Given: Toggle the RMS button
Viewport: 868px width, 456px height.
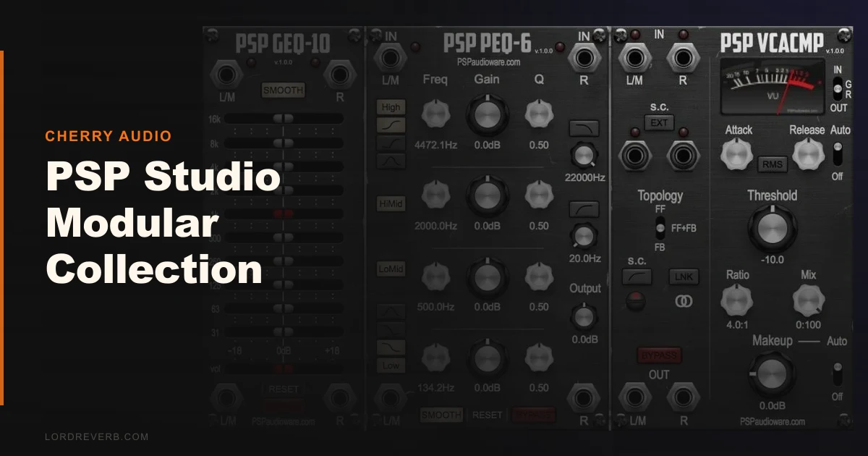Looking at the screenshot, I should (773, 165).
